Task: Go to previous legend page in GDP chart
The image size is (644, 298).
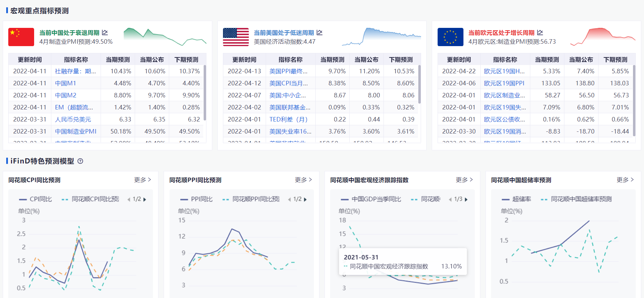Action: point(450,199)
